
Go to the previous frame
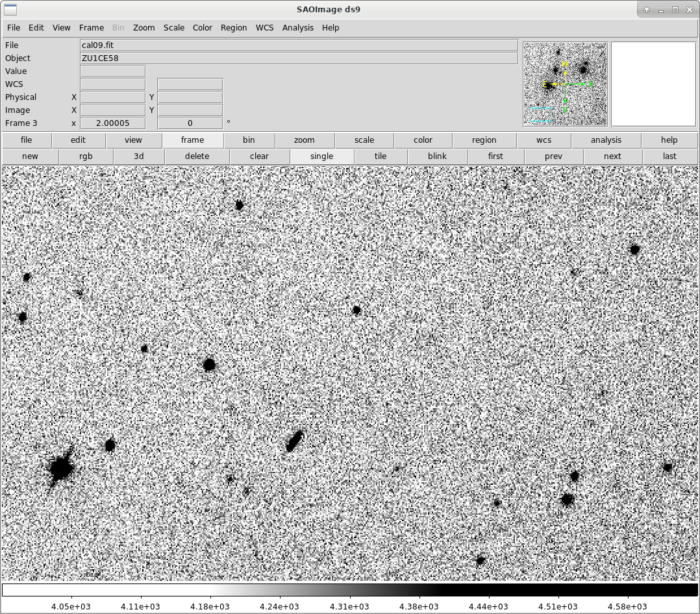click(x=553, y=156)
